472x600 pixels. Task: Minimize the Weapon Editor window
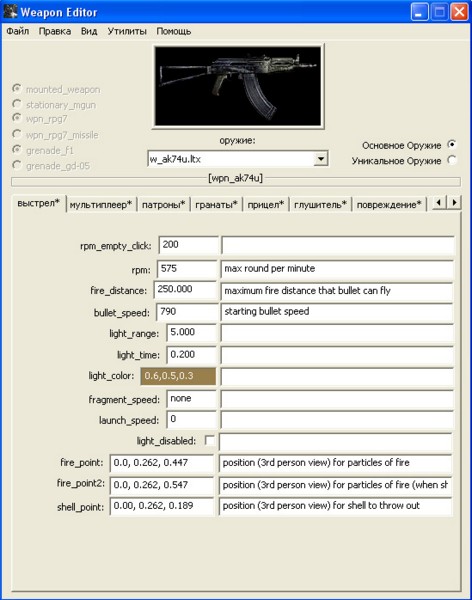click(420, 12)
